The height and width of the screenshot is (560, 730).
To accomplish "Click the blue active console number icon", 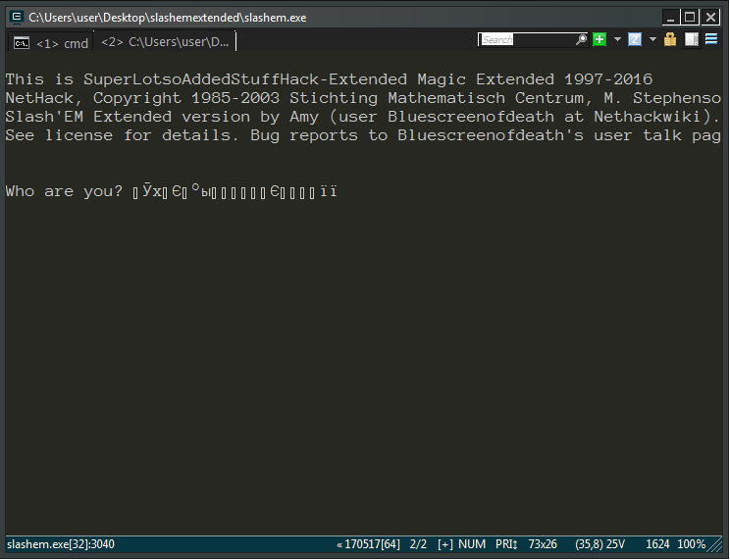I will point(635,39).
